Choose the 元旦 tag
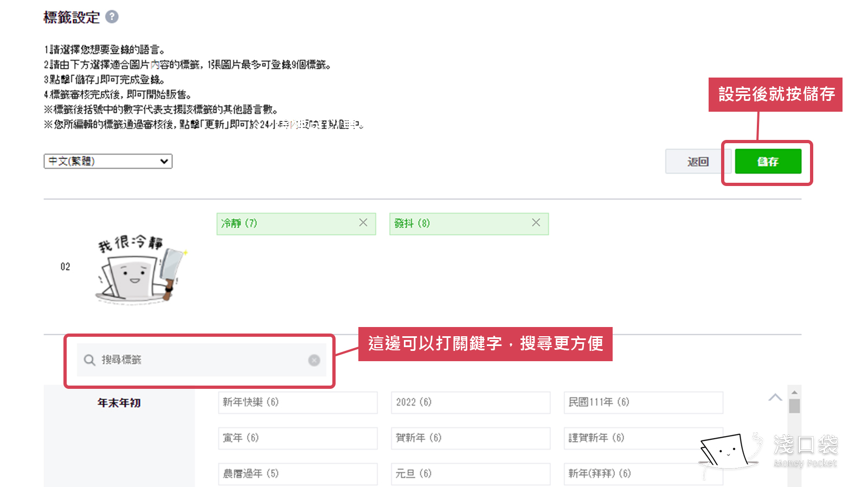This screenshot has height=487, width=868. [x=470, y=474]
